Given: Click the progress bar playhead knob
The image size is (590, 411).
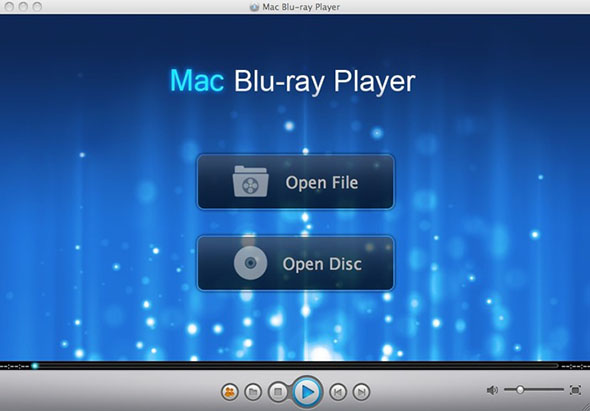Looking at the screenshot, I should (35, 365).
